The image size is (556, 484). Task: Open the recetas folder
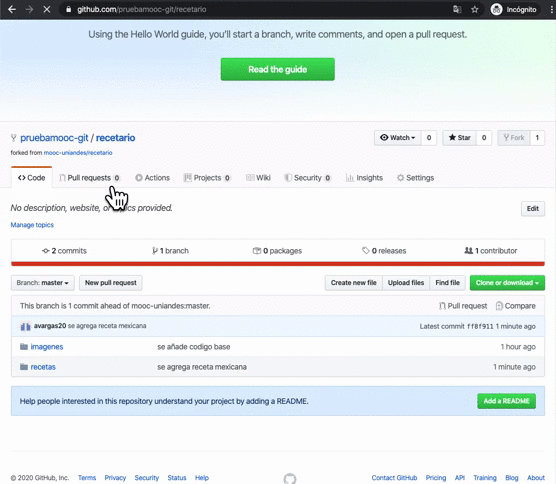click(x=43, y=367)
